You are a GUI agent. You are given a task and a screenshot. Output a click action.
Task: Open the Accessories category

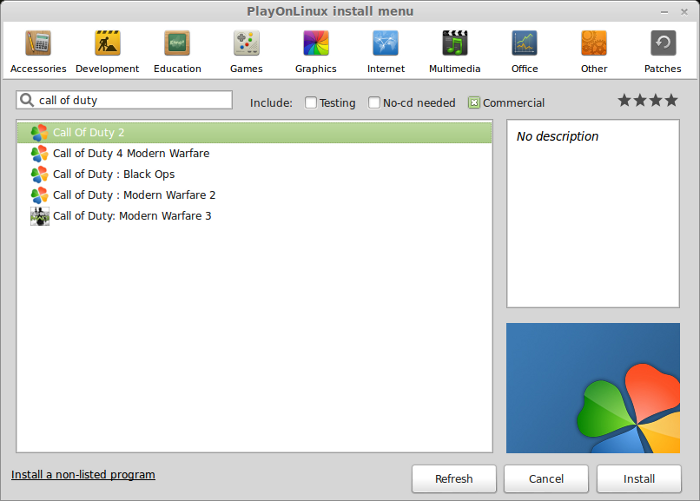click(38, 51)
